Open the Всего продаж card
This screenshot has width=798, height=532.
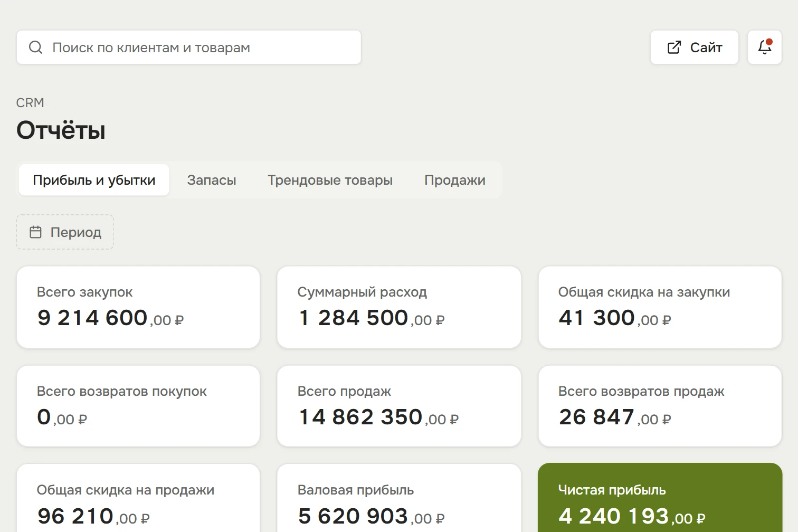tap(399, 406)
